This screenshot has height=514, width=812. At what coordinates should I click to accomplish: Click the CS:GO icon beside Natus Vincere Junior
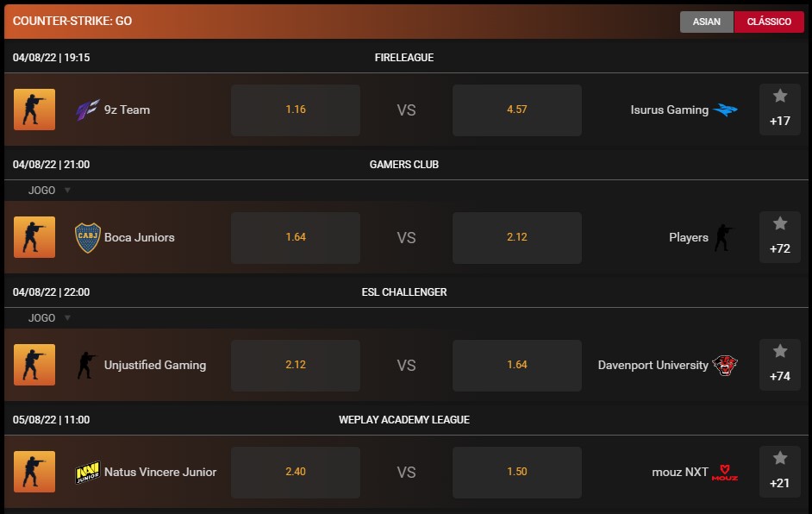[34, 473]
